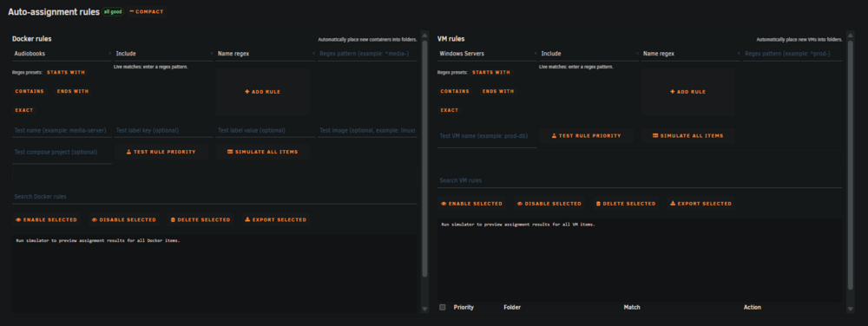868x326 pixels.
Task: Open VM folder dropdown showing Windows Servers
Action: coord(487,54)
